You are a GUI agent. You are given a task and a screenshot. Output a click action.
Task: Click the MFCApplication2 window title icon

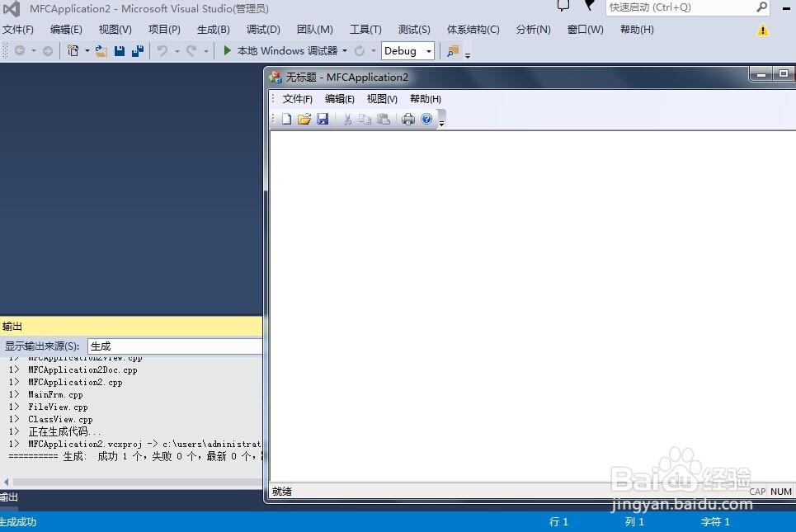276,78
